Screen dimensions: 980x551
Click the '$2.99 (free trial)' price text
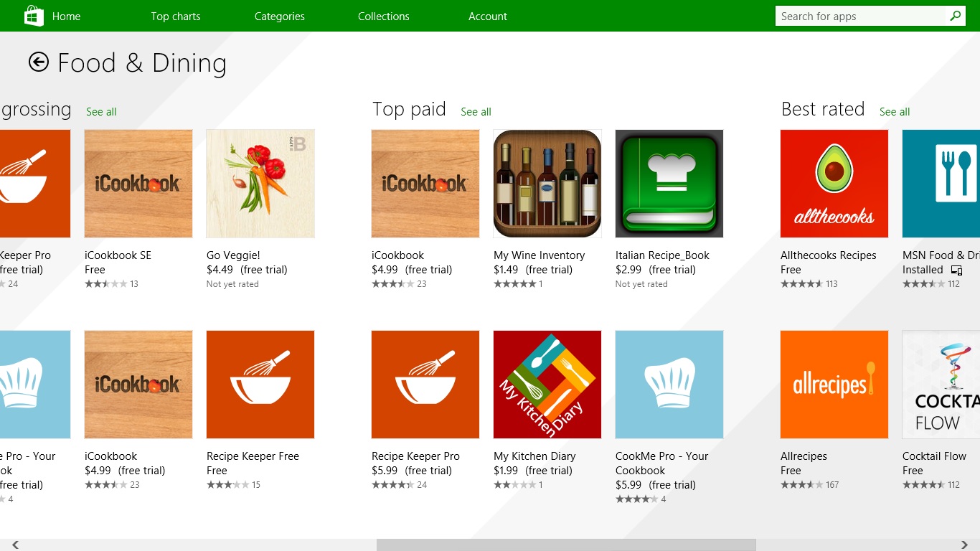tap(656, 270)
